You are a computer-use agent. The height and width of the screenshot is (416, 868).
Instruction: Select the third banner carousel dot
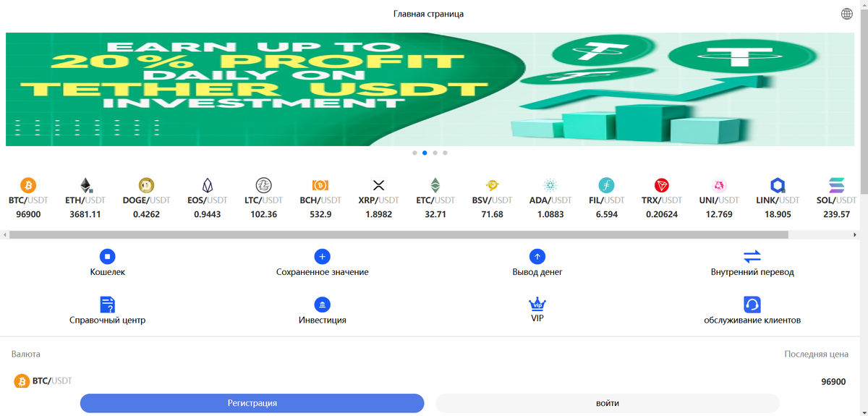coord(435,153)
